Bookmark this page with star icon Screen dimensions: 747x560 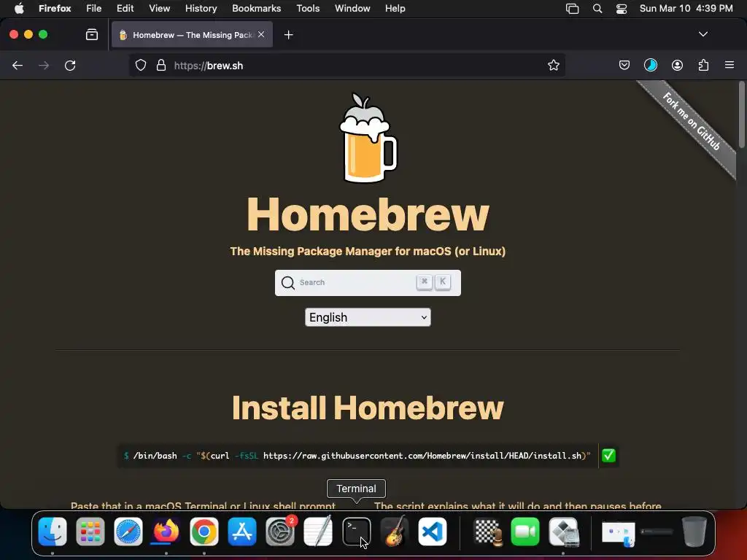tap(553, 65)
